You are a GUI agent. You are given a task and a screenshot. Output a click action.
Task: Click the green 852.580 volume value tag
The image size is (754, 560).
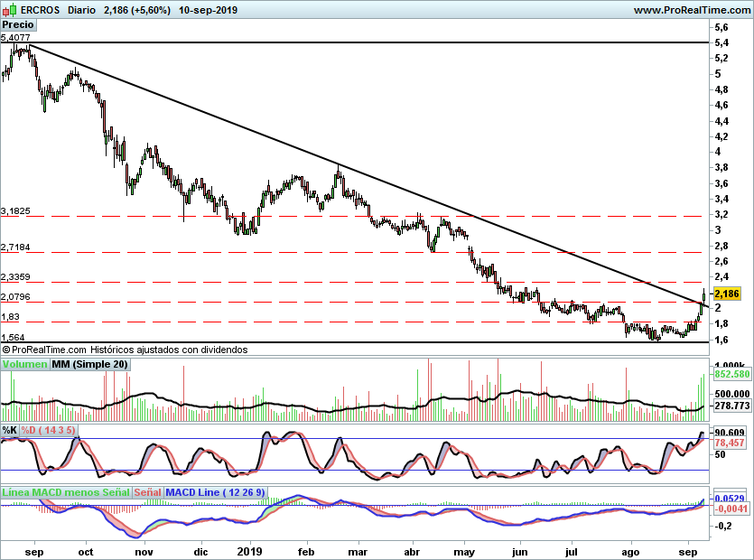pos(732,374)
